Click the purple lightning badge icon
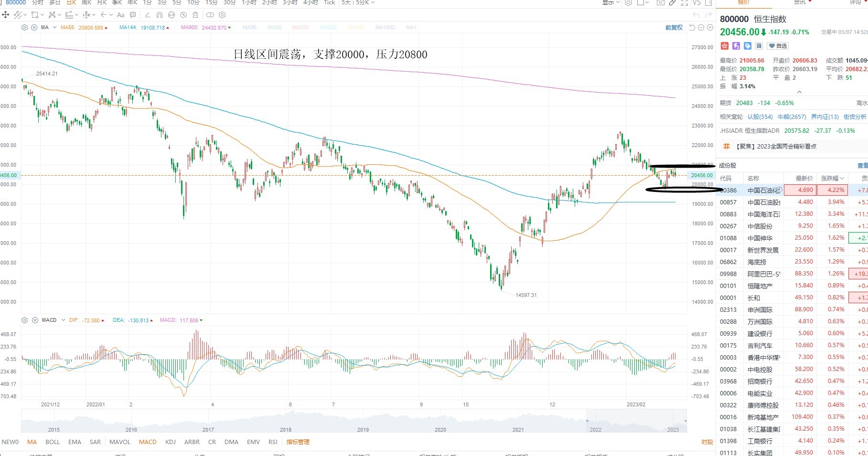 pos(736,46)
